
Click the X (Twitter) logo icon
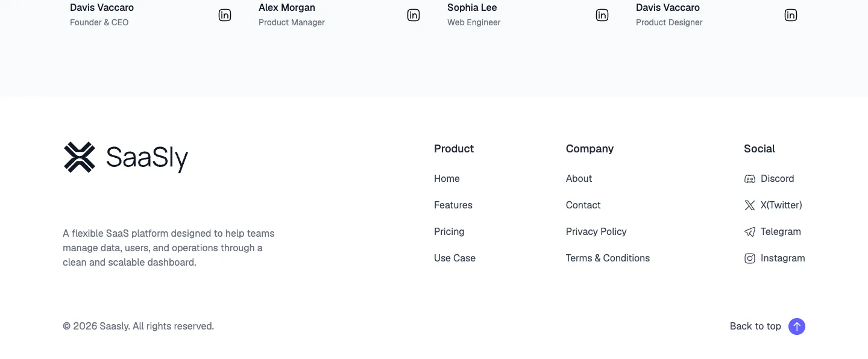750,205
